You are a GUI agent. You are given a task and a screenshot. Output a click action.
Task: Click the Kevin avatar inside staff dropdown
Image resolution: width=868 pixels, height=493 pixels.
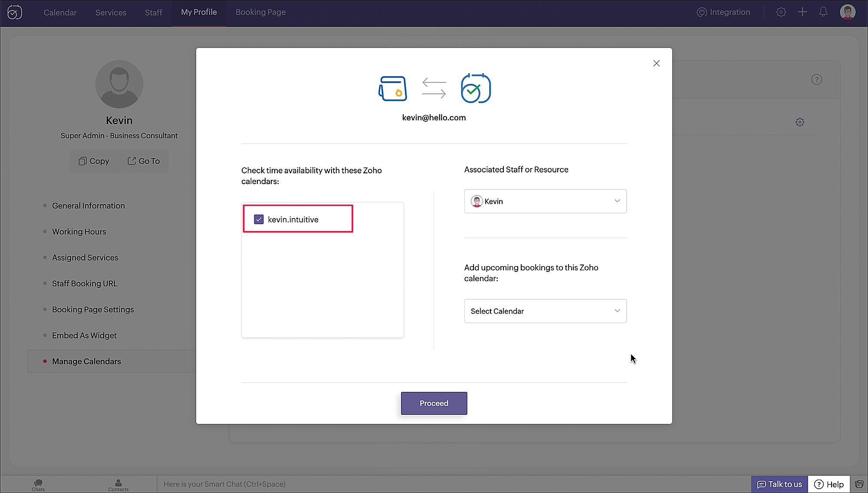click(x=477, y=201)
